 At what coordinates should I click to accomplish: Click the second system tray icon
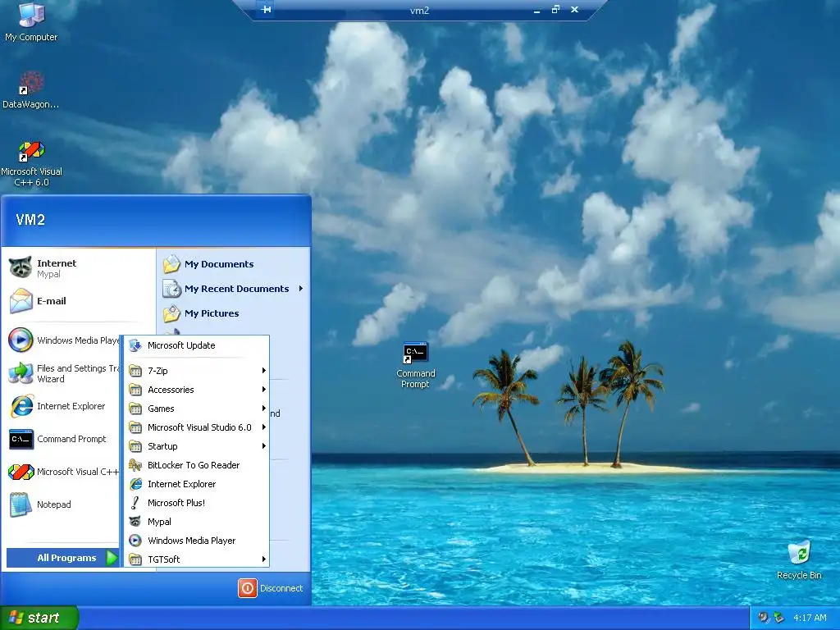779,618
